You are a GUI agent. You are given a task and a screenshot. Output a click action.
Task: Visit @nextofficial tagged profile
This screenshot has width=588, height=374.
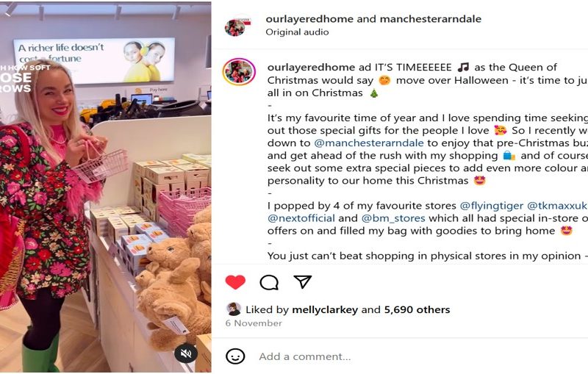[x=301, y=218]
